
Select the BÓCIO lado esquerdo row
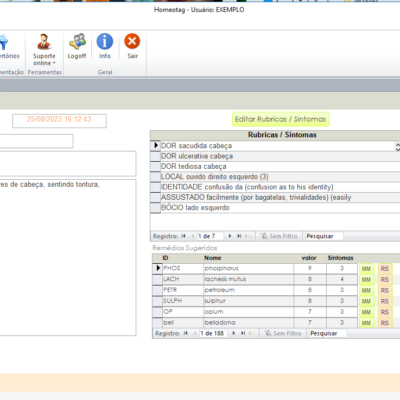(280, 208)
